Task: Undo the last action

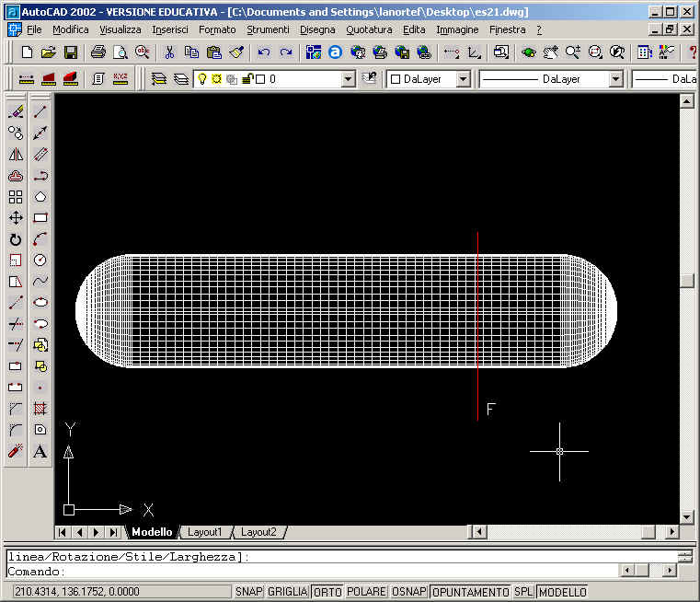Action: pos(264,52)
